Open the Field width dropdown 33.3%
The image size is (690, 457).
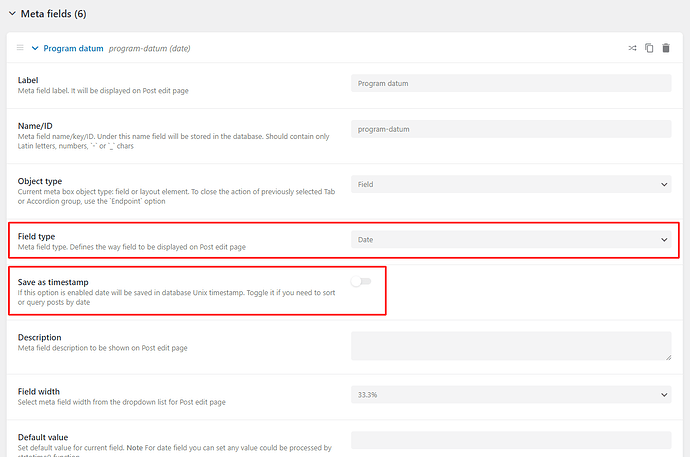511,395
